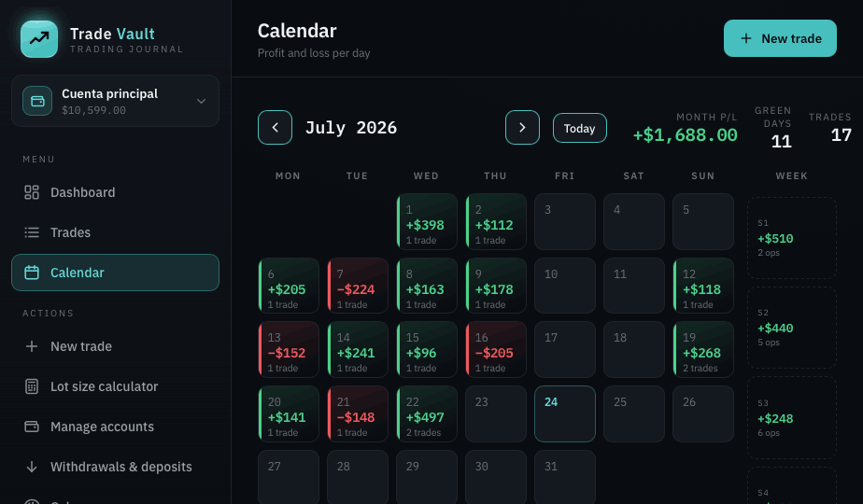This screenshot has height=504, width=863.
Task: Click the Dashboard grid icon
Action: (32, 192)
